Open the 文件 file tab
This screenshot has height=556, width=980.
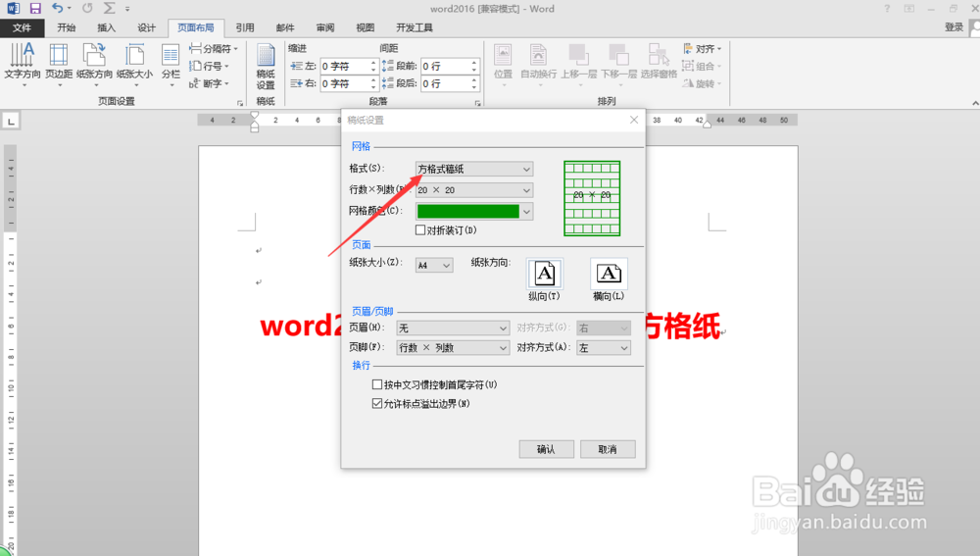point(22,27)
